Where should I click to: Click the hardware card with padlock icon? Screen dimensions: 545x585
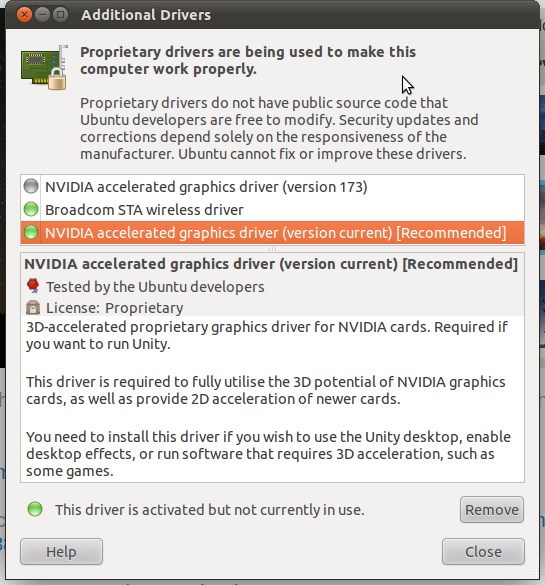pyautogui.click(x=44, y=68)
